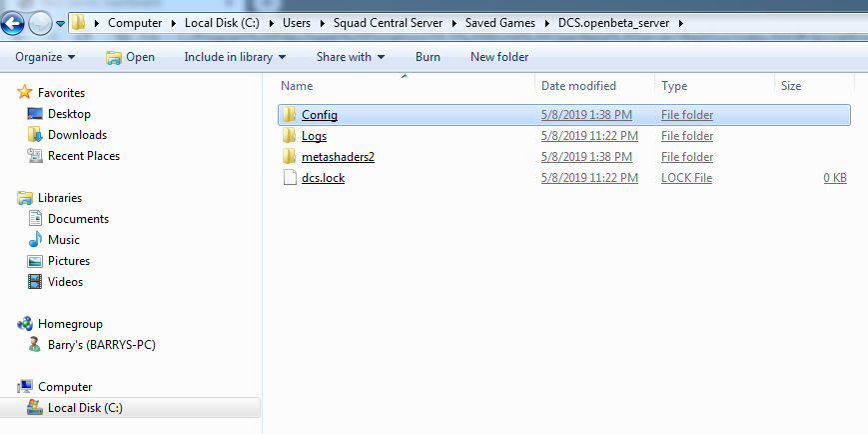
Task: Select Barry's (BARRYS-PC) homegroup entry
Action: click(x=101, y=345)
